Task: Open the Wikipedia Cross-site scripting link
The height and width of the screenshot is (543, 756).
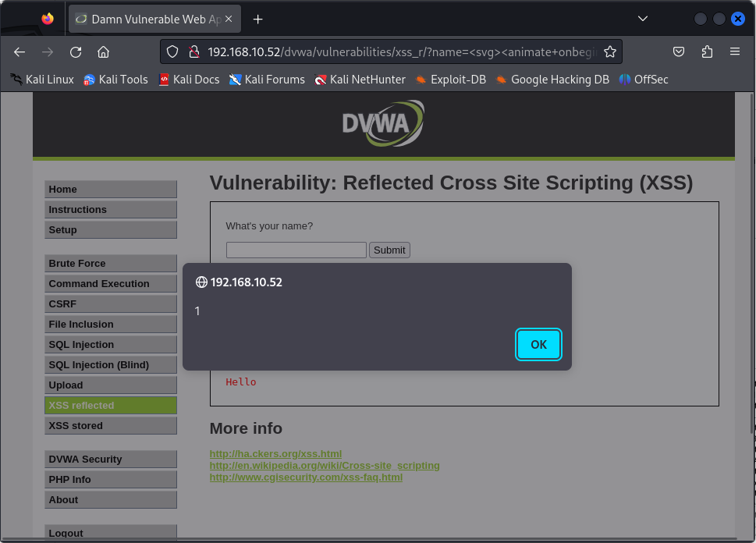Action: (x=325, y=465)
